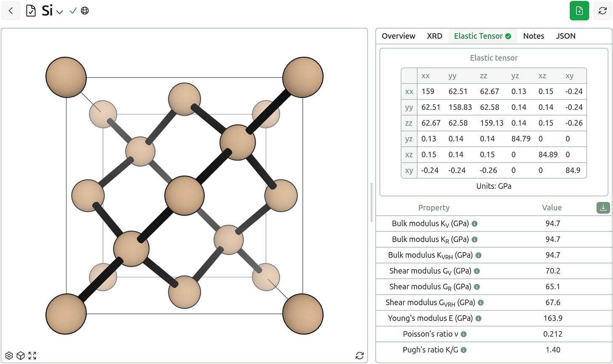Show info for Poisson's ratio
Screen dimensions: 613x364
[x=464, y=334]
